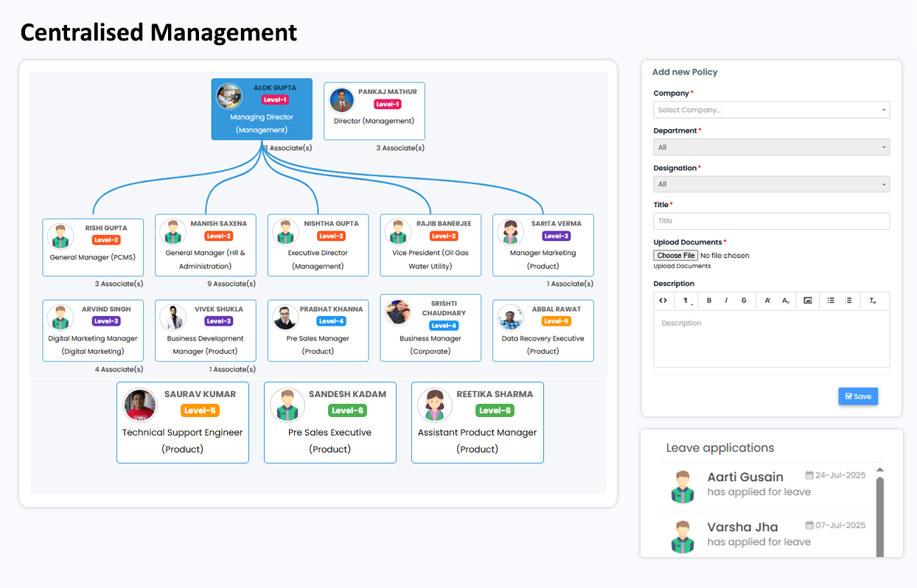Apply subscript in description toolbar

tap(786, 301)
